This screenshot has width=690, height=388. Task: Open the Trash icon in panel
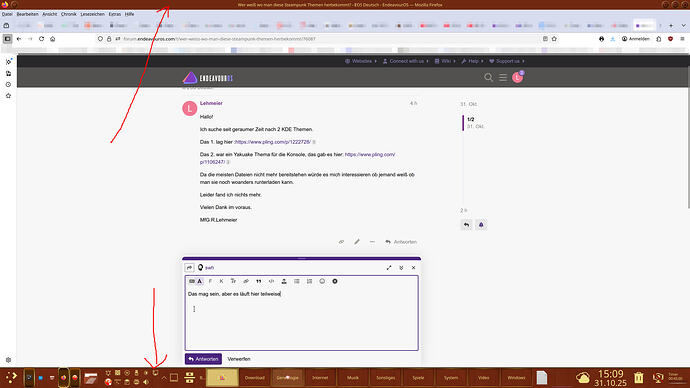point(639,377)
